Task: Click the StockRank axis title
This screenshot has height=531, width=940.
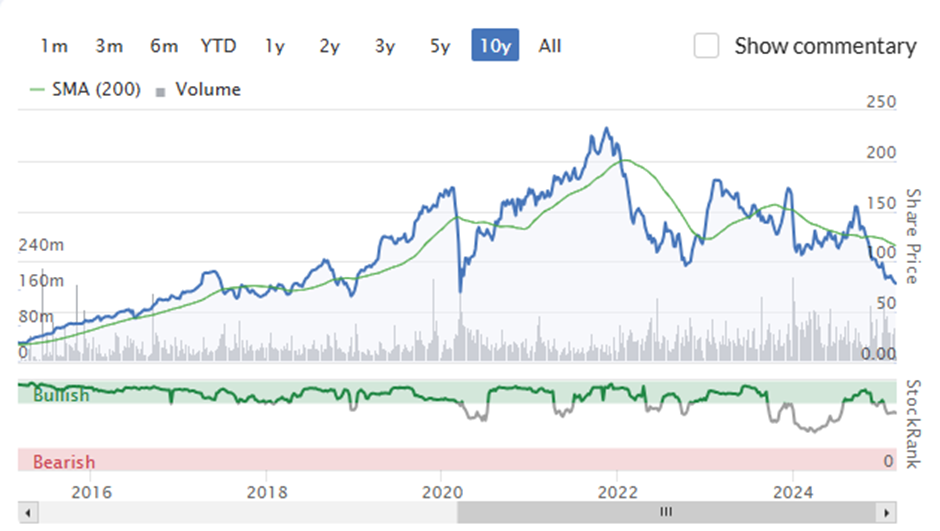Action: click(913, 424)
